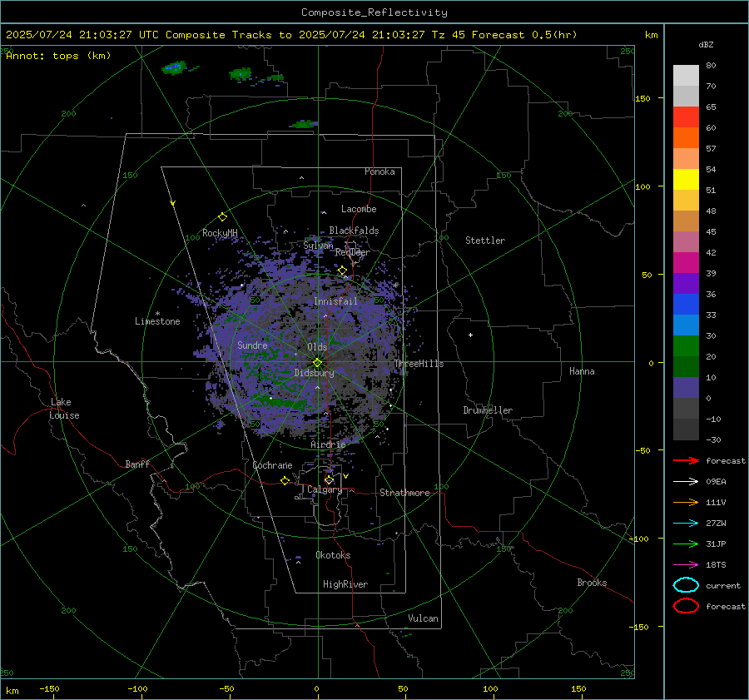Viewport: 749px width, 700px height.
Task: Click the ThreeHills city label
Action: [419, 364]
